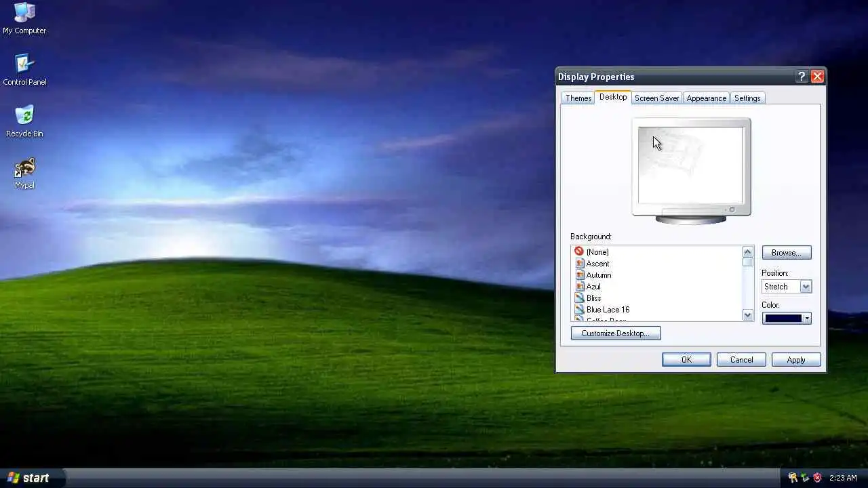Select the Ascent background name
The image size is (868, 488).
point(598,264)
